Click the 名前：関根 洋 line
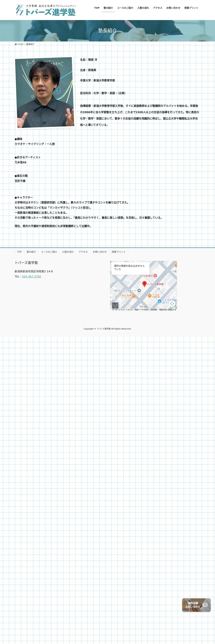 (89, 60)
